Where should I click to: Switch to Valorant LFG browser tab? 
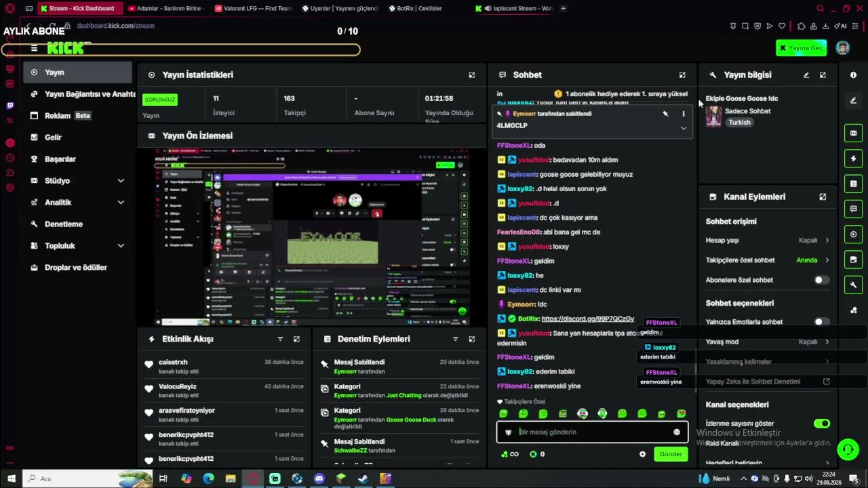(252, 9)
